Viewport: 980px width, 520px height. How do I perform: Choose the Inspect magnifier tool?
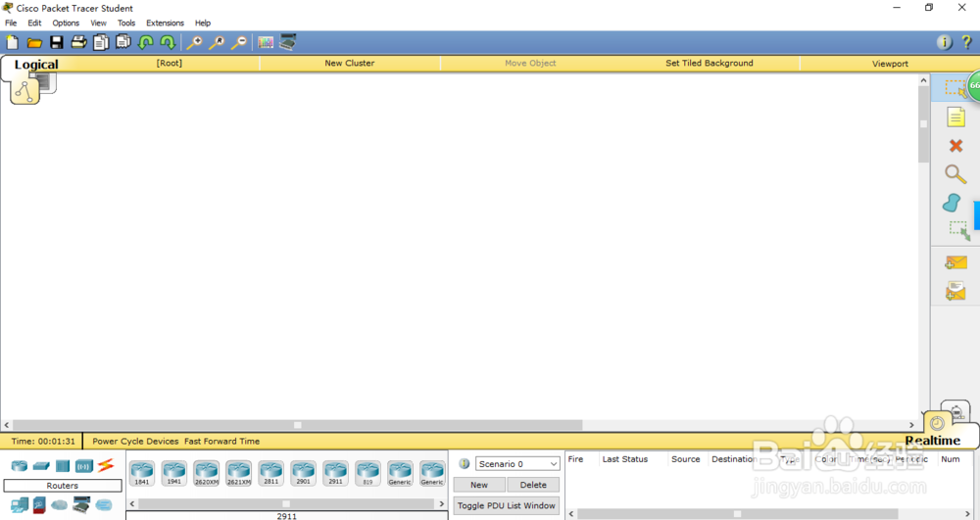click(x=955, y=173)
